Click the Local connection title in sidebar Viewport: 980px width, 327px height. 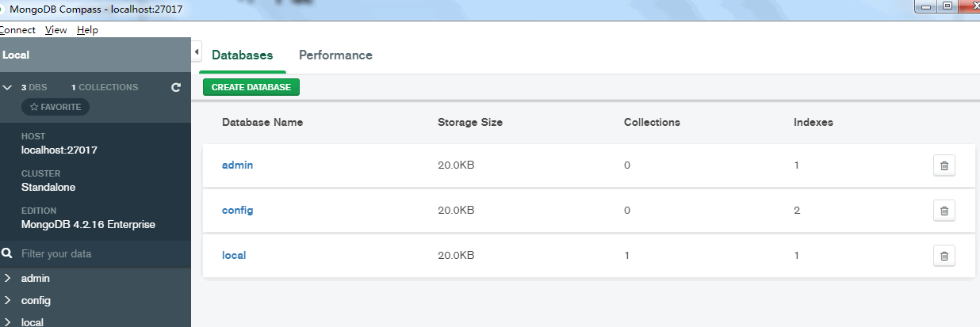point(16,55)
